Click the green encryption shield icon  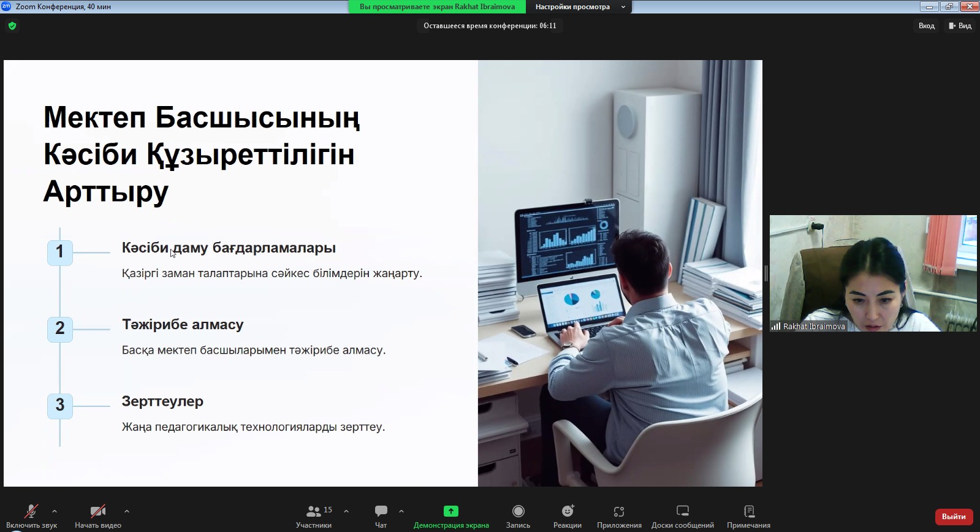[x=12, y=26]
